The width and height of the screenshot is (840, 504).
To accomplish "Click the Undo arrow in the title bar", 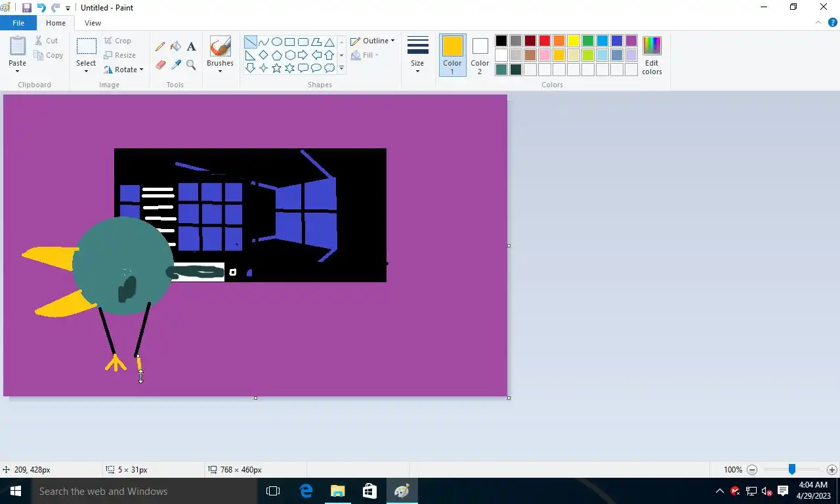I will coord(41,8).
